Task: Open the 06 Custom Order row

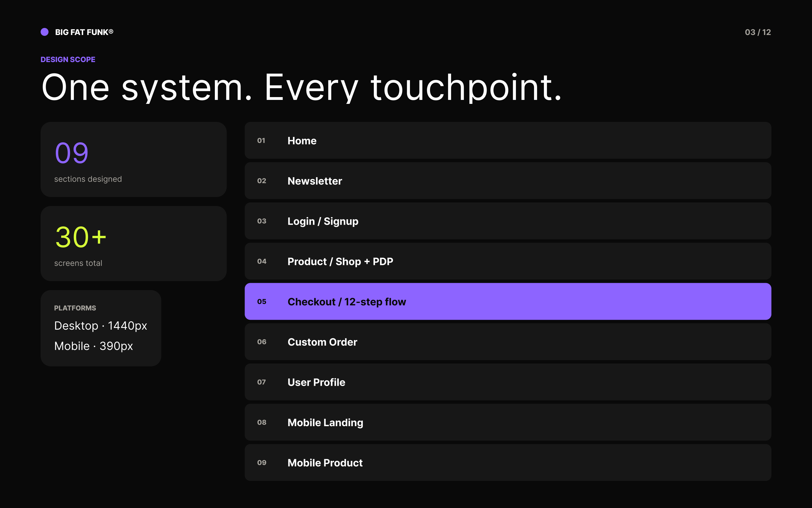Action: pos(508,342)
